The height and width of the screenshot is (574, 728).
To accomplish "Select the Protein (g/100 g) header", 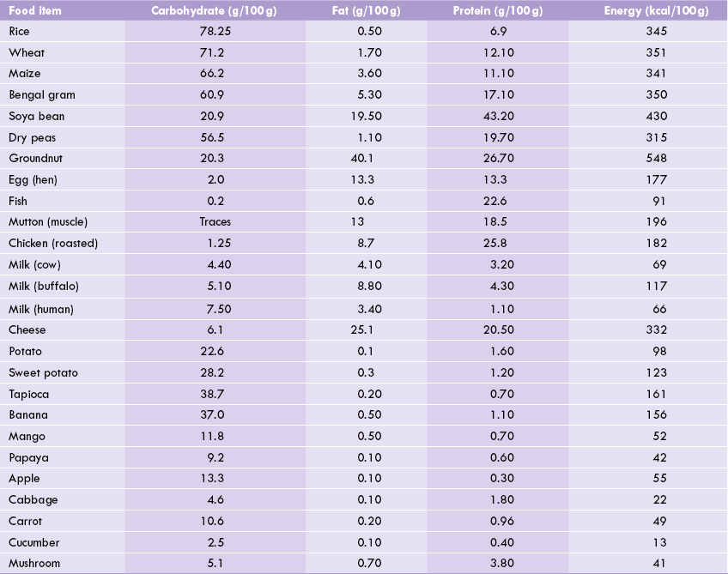I will [x=498, y=10].
